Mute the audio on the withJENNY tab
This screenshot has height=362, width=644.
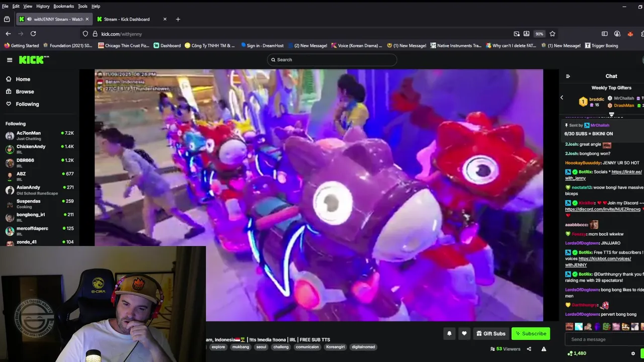(x=29, y=19)
